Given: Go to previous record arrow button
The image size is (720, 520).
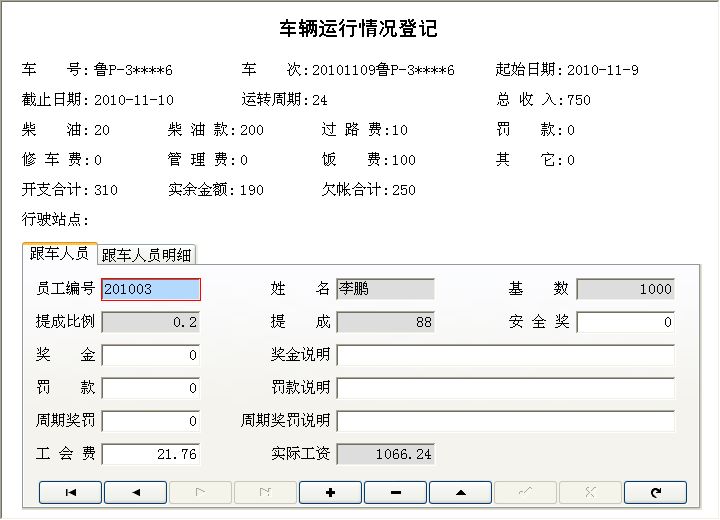Looking at the screenshot, I should [135, 492].
